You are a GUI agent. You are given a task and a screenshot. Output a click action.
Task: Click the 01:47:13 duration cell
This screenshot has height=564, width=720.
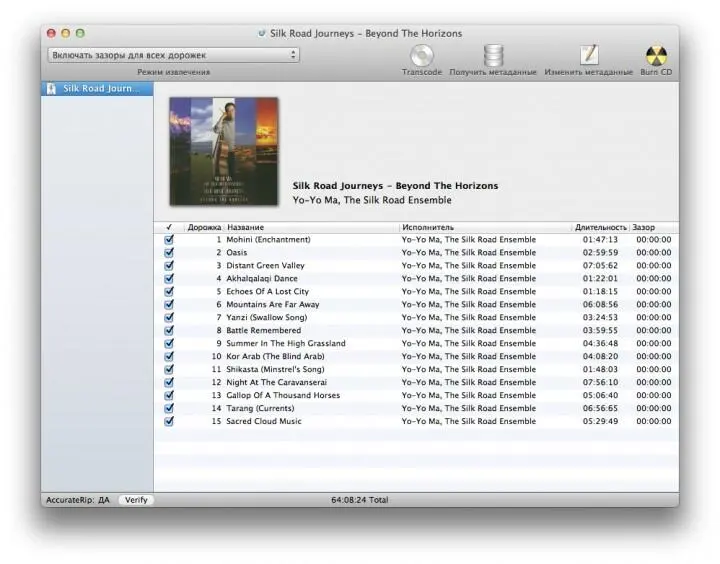point(600,239)
